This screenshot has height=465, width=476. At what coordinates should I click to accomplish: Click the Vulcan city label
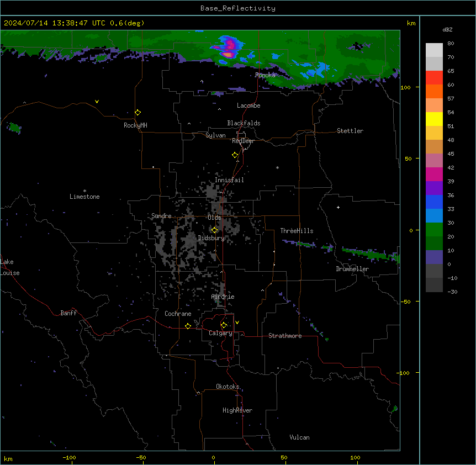pos(299,437)
